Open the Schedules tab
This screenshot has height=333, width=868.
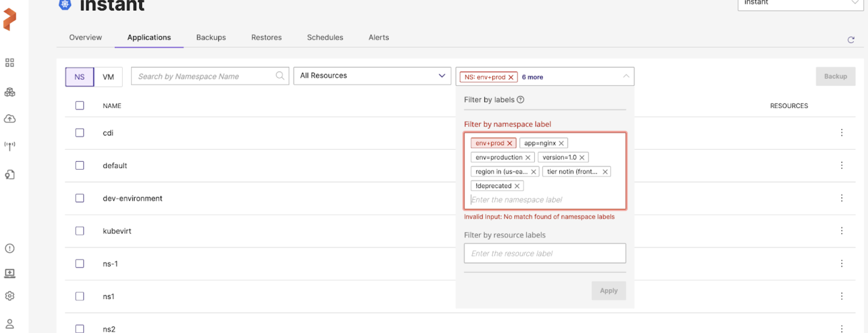[x=325, y=37]
